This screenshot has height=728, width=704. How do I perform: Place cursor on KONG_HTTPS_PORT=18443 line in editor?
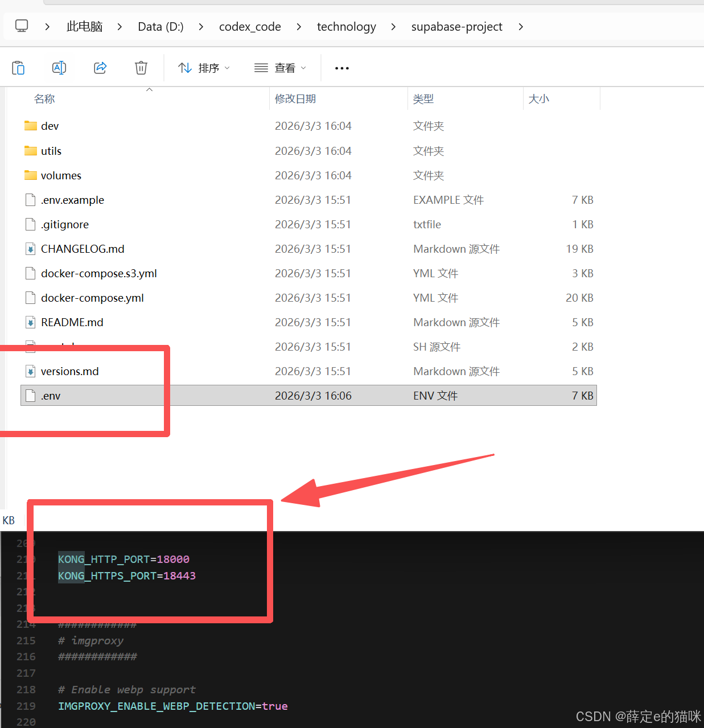click(x=127, y=576)
